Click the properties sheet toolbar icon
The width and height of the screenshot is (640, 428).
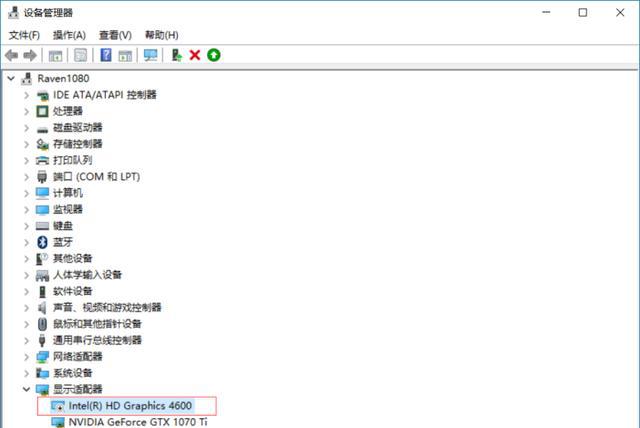click(55, 55)
